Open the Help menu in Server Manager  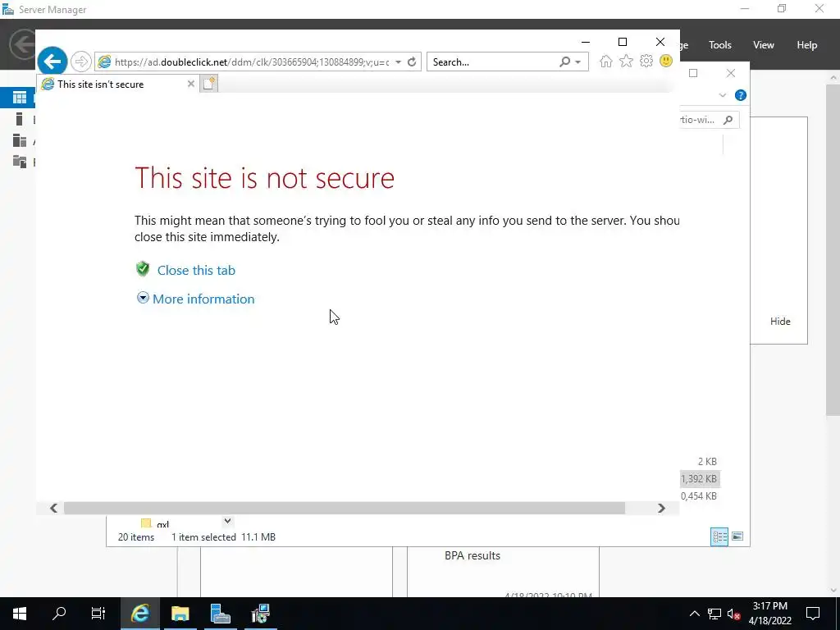click(x=806, y=45)
